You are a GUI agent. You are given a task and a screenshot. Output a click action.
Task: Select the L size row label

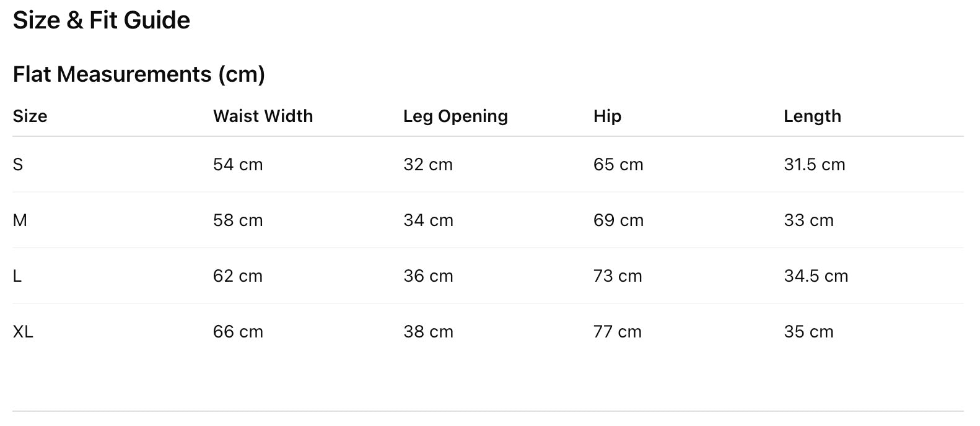pos(17,276)
